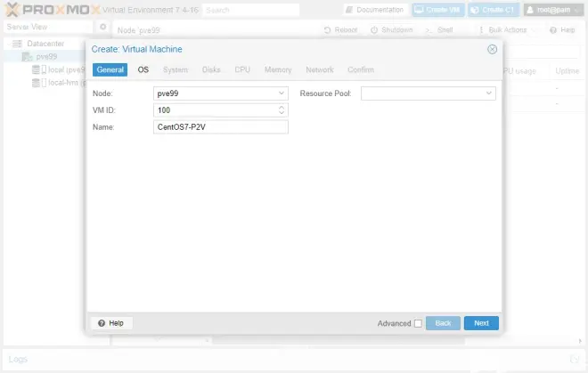588x373 pixels.
Task: Click the CPU usage column header
Action: click(519, 71)
